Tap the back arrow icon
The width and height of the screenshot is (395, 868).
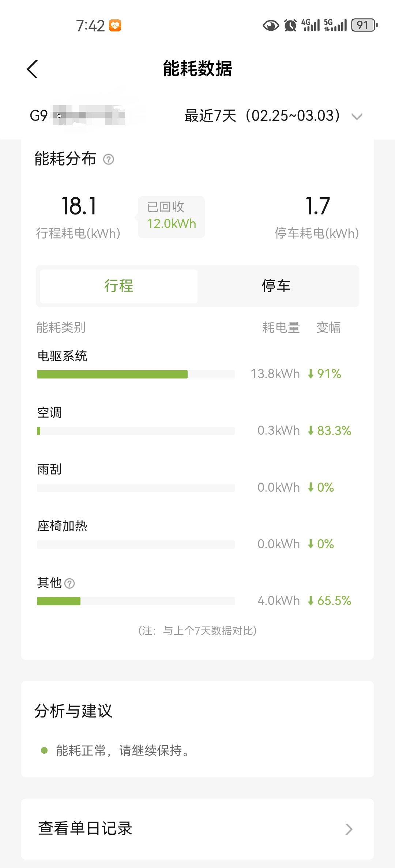point(33,69)
